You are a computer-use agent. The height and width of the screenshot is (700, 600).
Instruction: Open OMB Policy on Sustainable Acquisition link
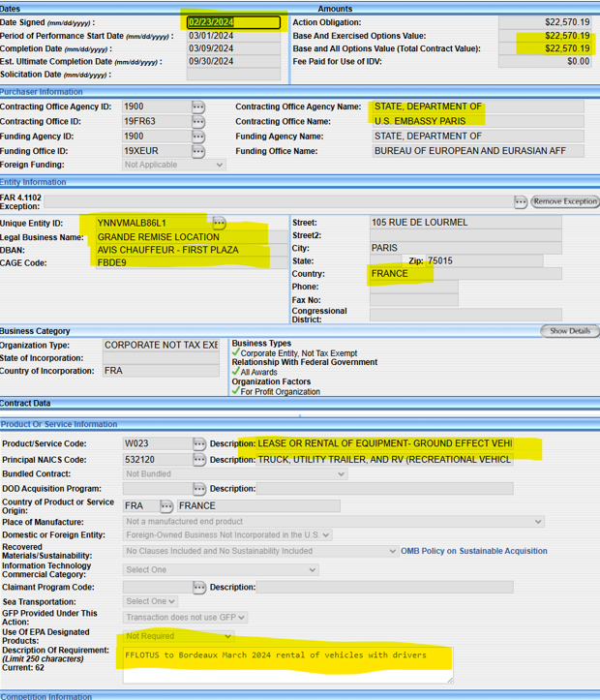point(474,551)
